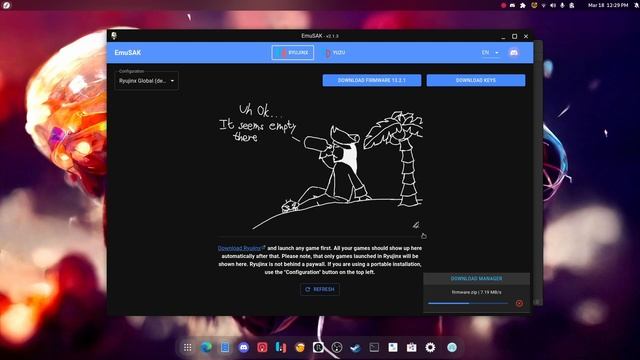Toggle the Download Manager panel header
640x360 pixels.
pyautogui.click(x=476, y=278)
